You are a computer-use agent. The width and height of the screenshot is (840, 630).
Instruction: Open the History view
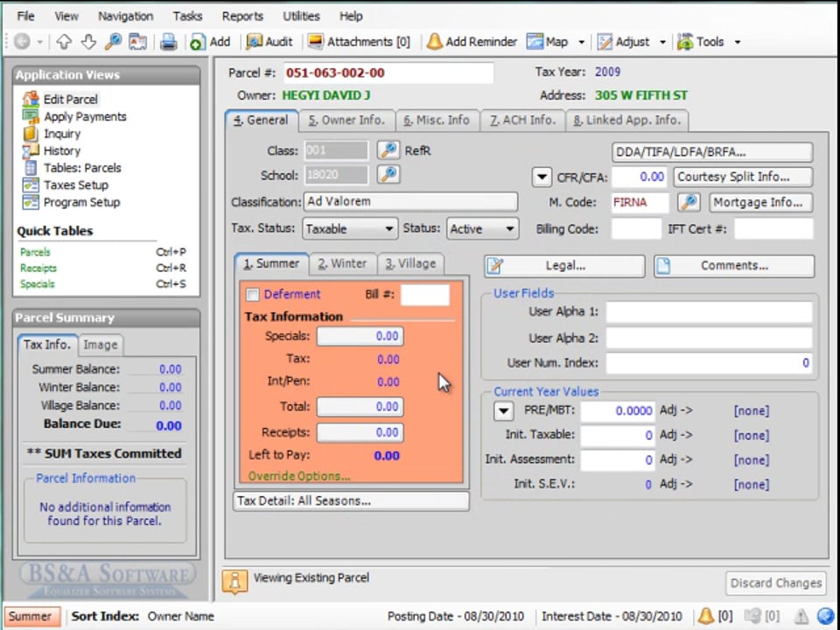click(52, 150)
